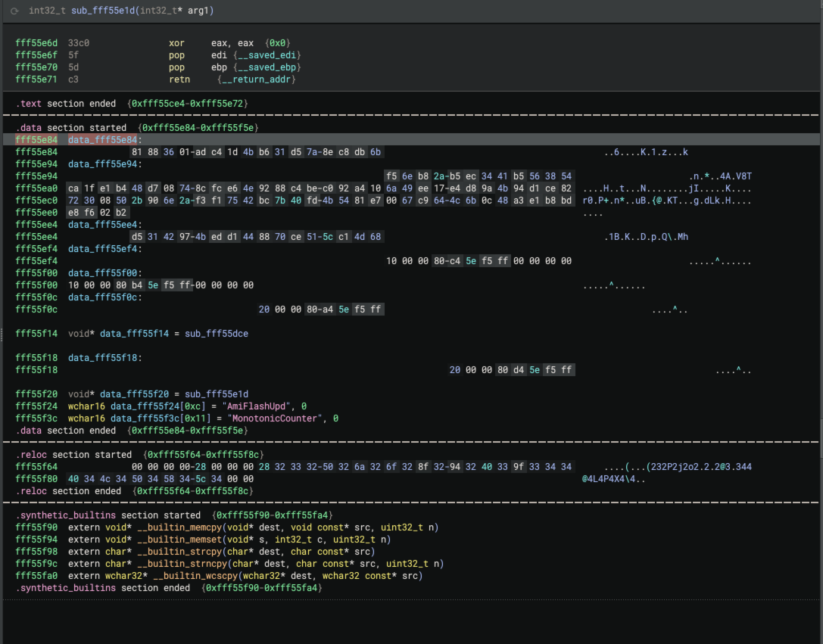Click the data_fff55e94 symbol label
Viewport: 823px width, 644px height.
tap(103, 164)
